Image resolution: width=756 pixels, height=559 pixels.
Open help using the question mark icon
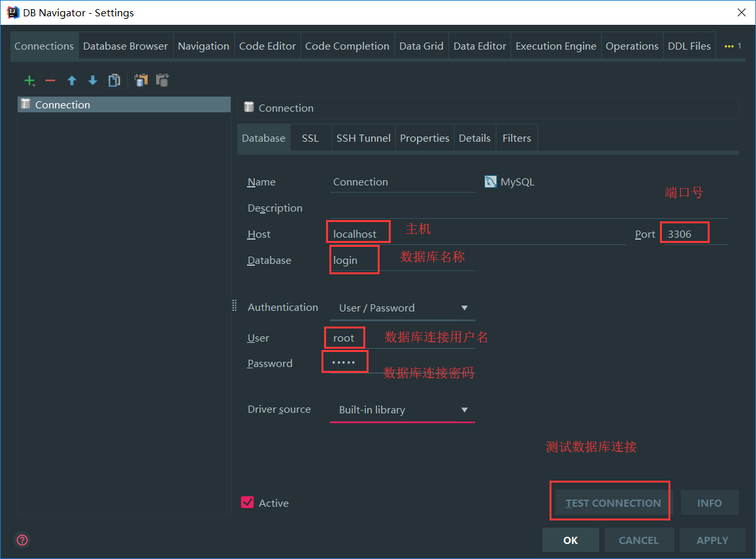(22, 540)
